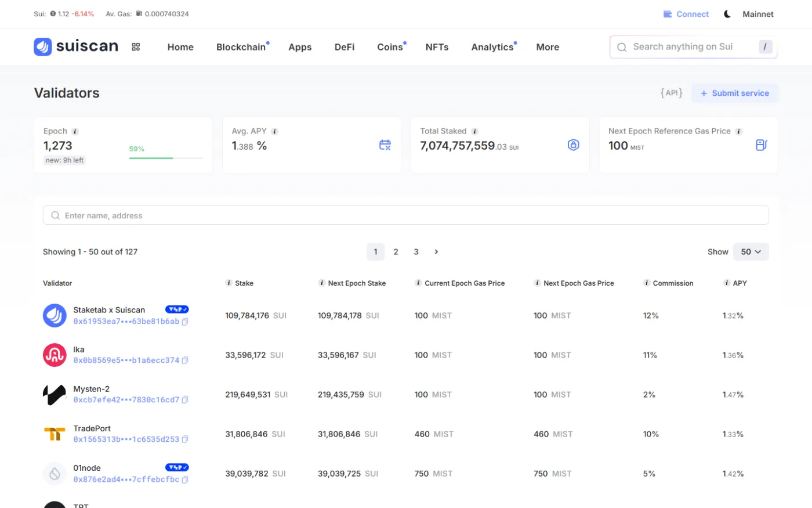
Task: Click the Submit service button
Action: (735, 93)
